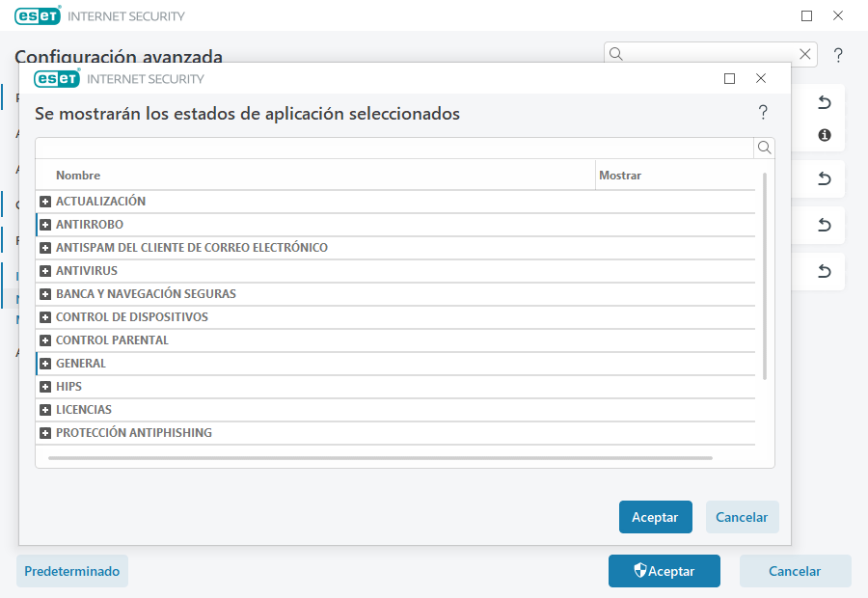
Task: Expand the LICENCIAS category
Action: pyautogui.click(x=45, y=410)
